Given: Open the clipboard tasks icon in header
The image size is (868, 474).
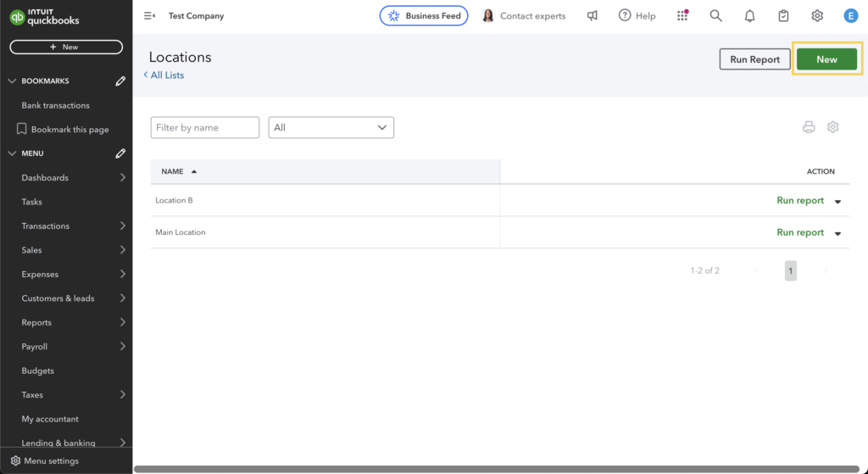Looking at the screenshot, I should click(x=783, y=15).
